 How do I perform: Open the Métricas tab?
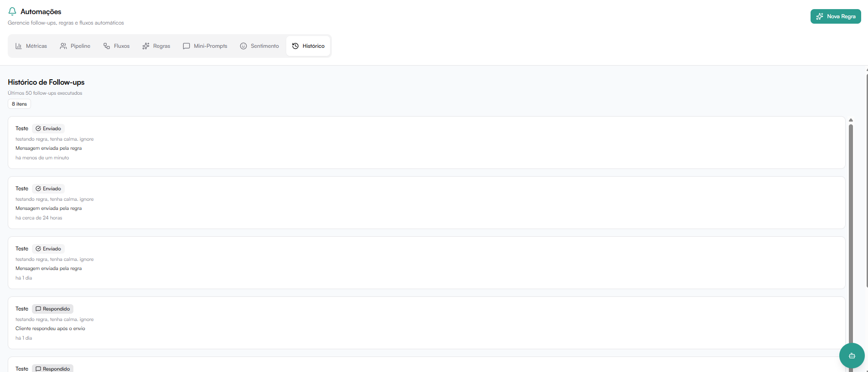(31, 46)
